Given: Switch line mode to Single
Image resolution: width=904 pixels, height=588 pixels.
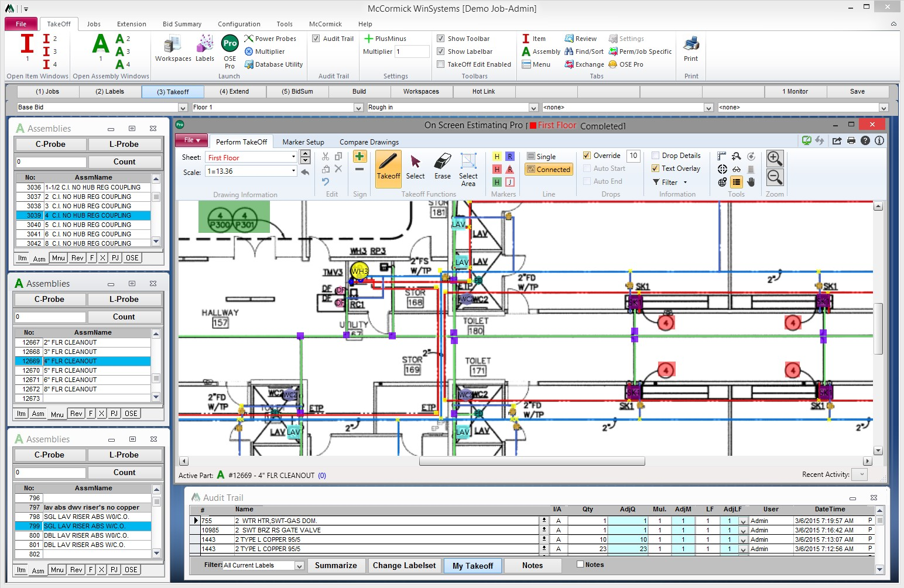Looking at the screenshot, I should pos(542,156).
